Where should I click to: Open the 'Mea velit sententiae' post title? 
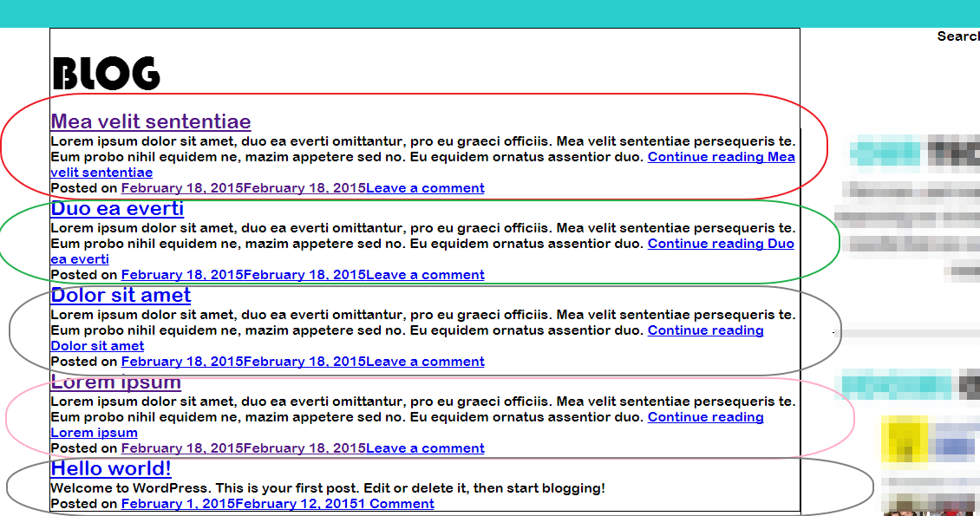(151, 121)
